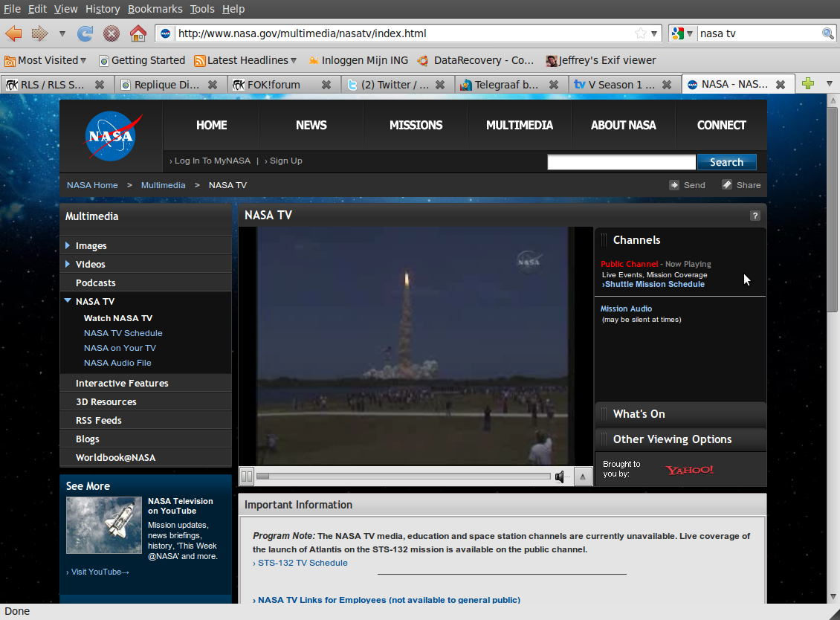Open Jeffrey's Exif viewer bookmark
This screenshot has width=840, height=620.
coord(601,60)
